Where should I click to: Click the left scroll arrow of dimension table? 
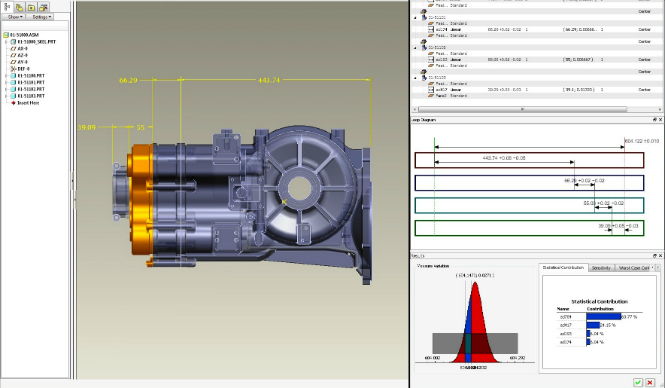pyautogui.click(x=414, y=109)
